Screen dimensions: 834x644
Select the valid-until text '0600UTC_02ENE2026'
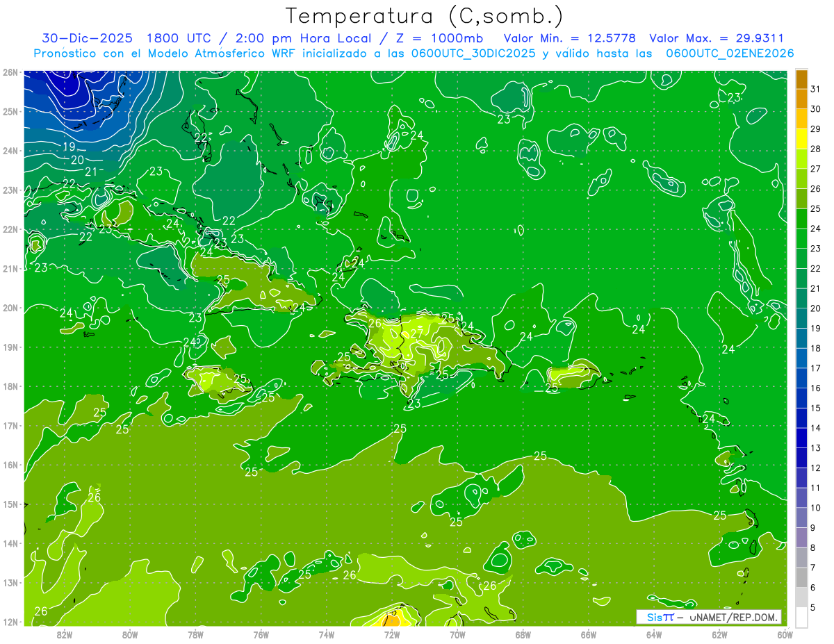(730, 53)
